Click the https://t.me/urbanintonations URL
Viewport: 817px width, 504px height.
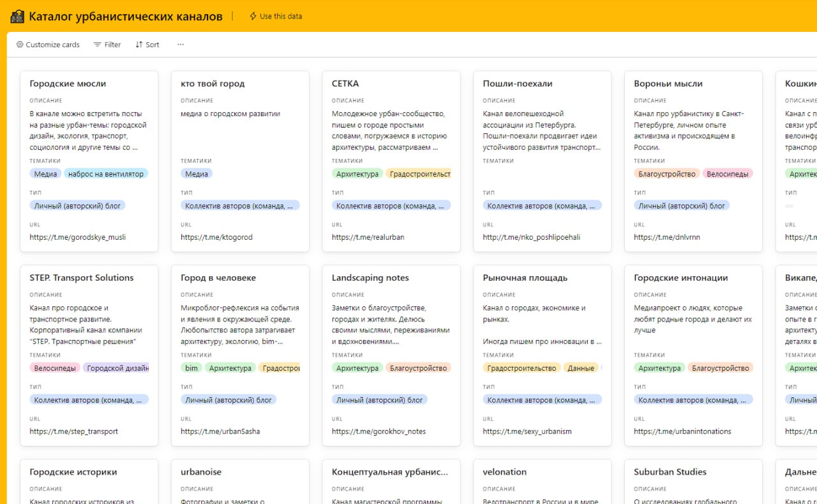682,431
